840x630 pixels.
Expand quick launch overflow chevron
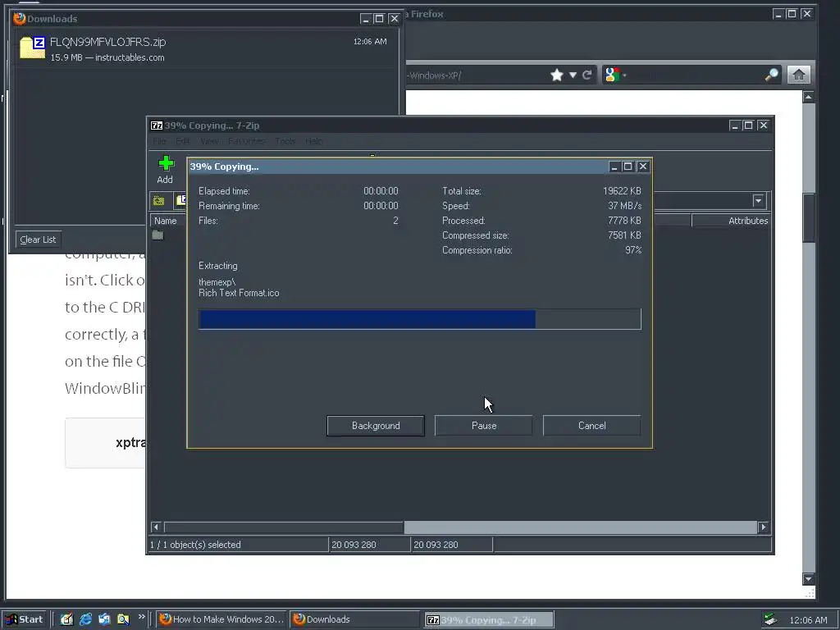[x=141, y=617]
